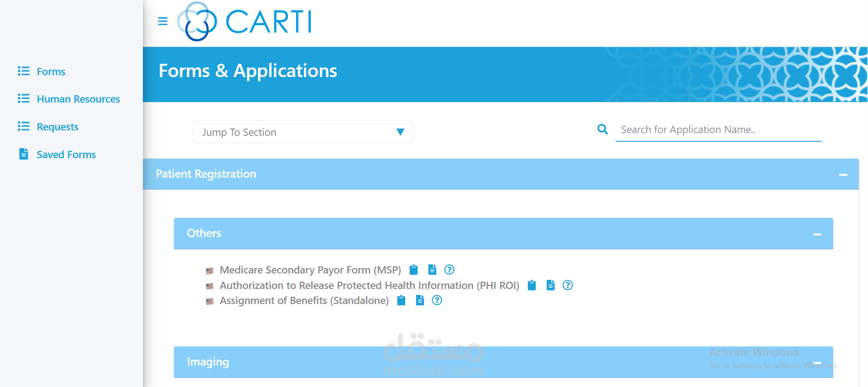Collapse the Imaging subsection
The image size is (868, 387).
817,363
